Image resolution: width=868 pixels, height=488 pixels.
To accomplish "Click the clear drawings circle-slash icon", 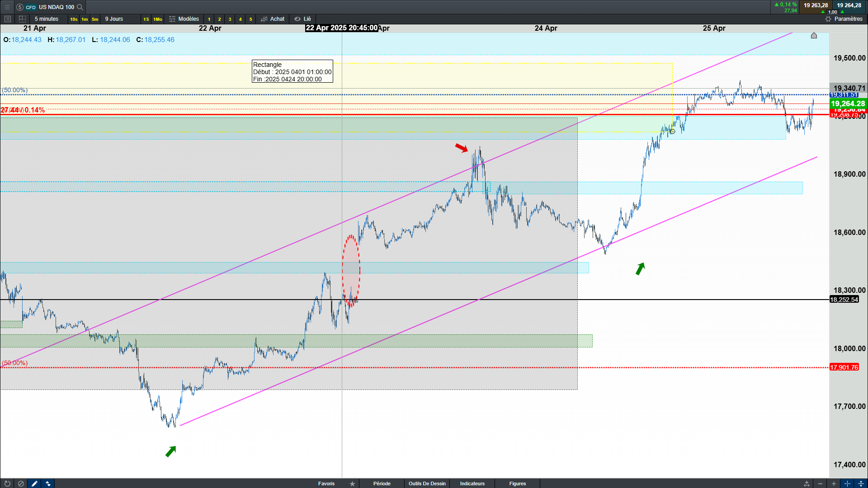I will pyautogui.click(x=21, y=483).
